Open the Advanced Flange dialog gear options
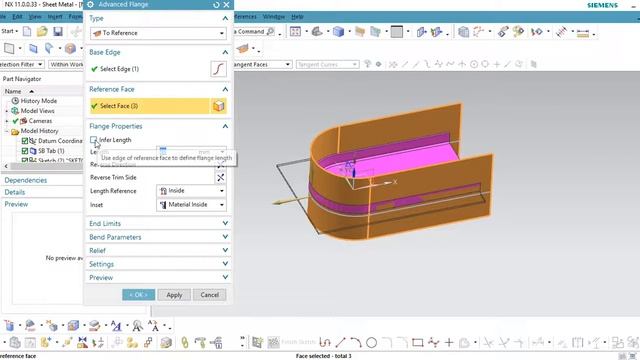The width and height of the screenshot is (640, 360). coord(91,4)
